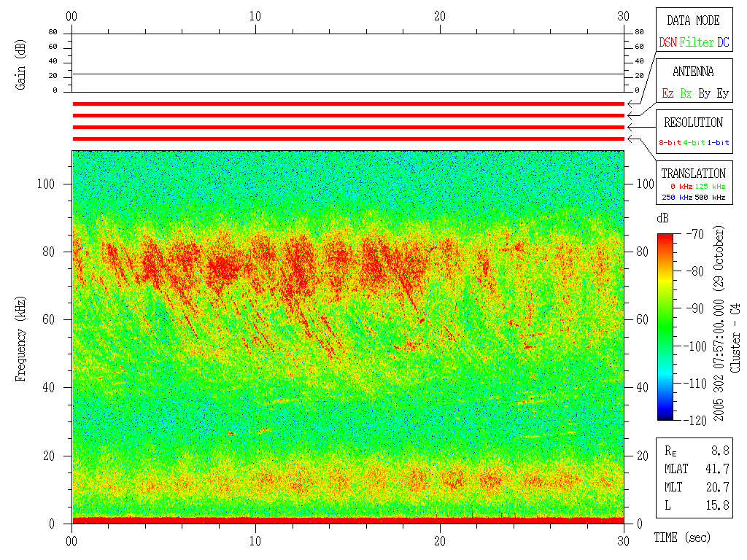Click the black Ey antenna label
The width and height of the screenshot is (747, 560).
722,94
